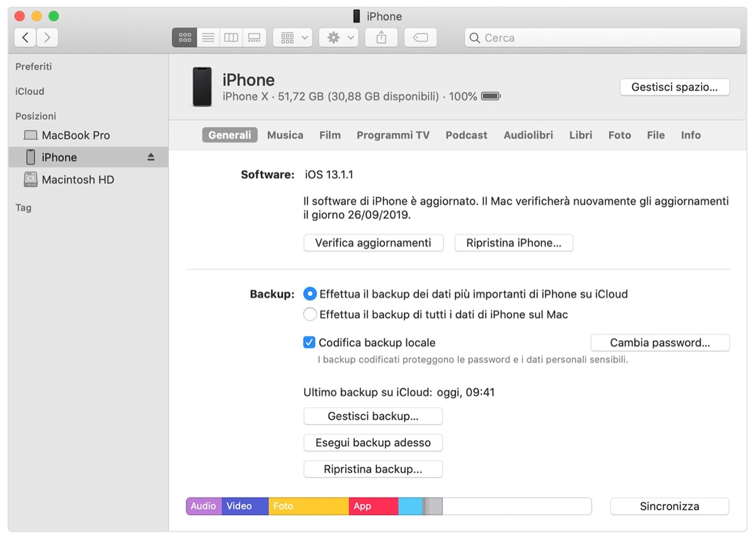Image resolution: width=756 pixels, height=541 pixels.
Task: Open the Share icon in the toolbar
Action: click(x=381, y=37)
